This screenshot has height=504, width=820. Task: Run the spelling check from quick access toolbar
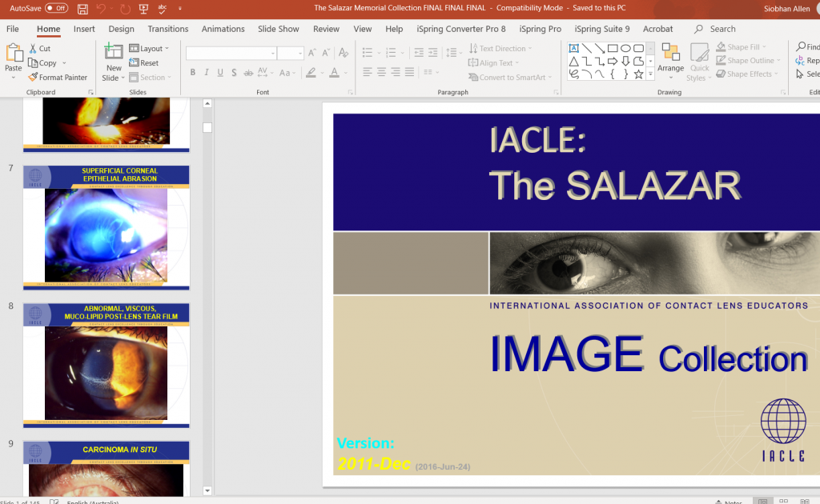click(162, 8)
